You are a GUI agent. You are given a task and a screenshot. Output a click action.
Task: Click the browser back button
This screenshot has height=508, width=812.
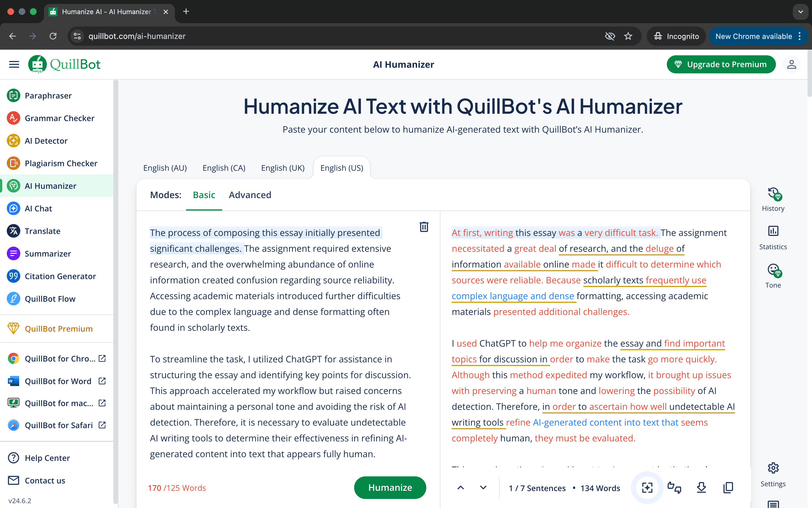click(12, 36)
